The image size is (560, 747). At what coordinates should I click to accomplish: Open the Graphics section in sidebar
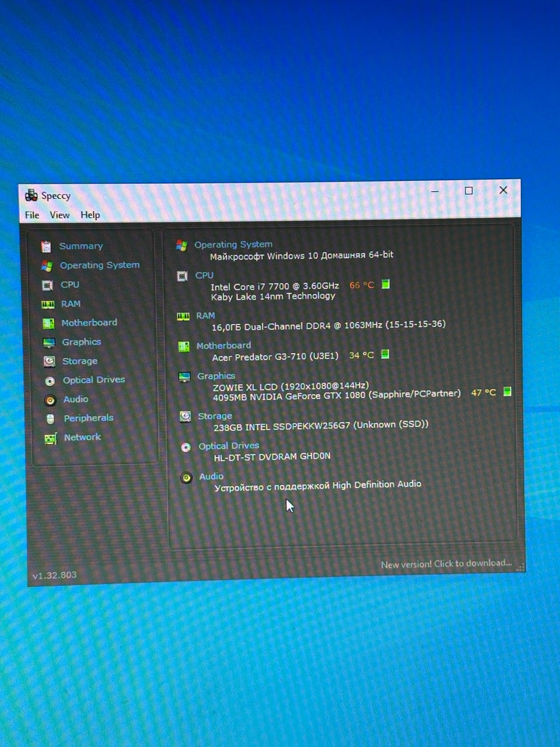pos(82,342)
